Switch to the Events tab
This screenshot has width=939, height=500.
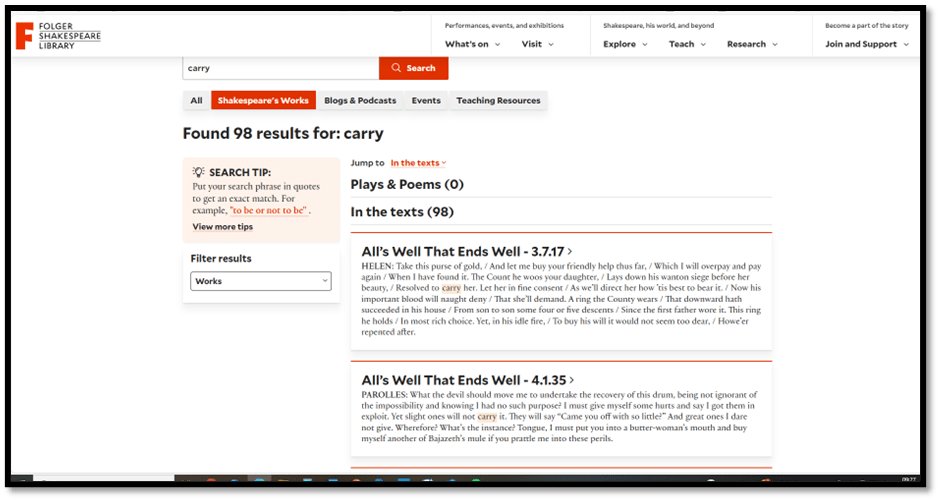[426, 100]
